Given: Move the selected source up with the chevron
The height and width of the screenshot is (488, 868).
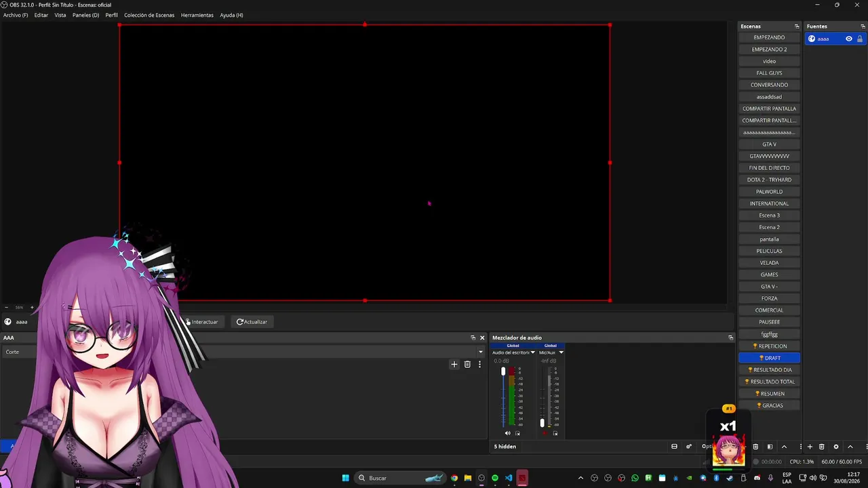Looking at the screenshot, I should tap(850, 447).
